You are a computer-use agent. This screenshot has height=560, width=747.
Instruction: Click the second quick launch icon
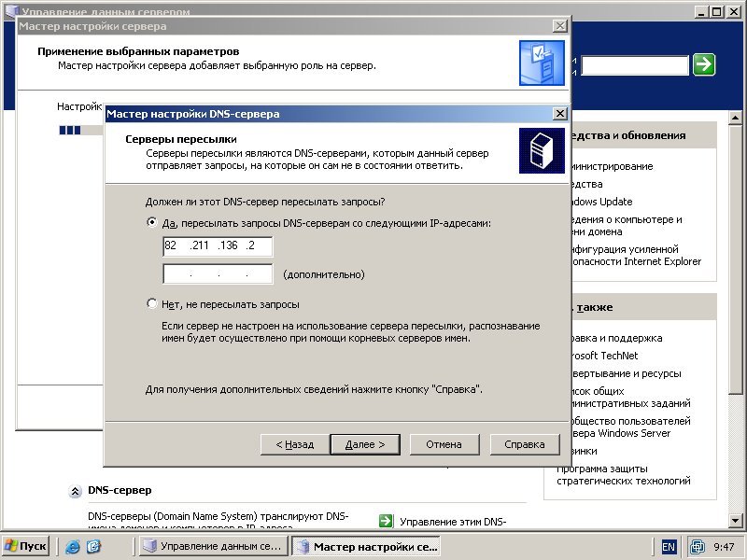(93, 546)
